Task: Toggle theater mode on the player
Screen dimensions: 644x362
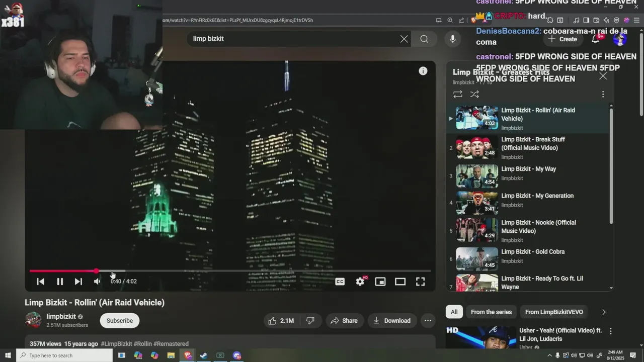Action: coord(400,282)
